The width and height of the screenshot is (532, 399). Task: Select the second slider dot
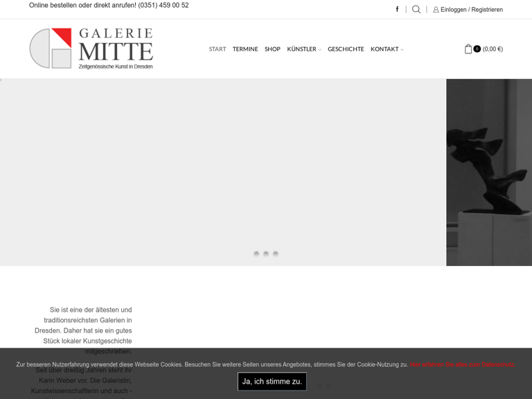266,254
